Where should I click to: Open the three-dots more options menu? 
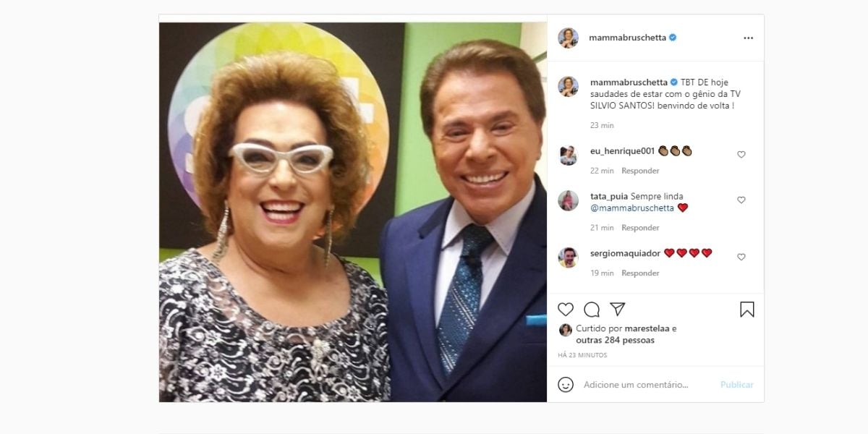(748, 38)
